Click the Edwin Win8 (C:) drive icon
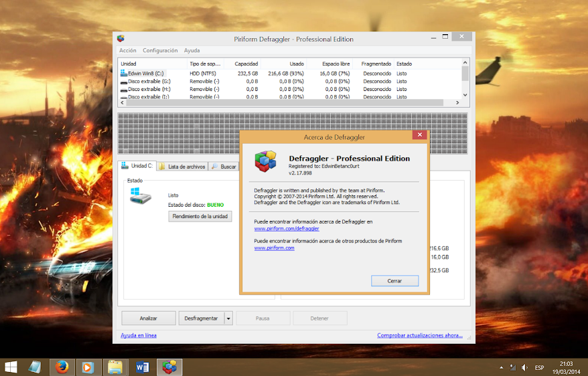Screen dimensions: 588x376 tap(124, 74)
